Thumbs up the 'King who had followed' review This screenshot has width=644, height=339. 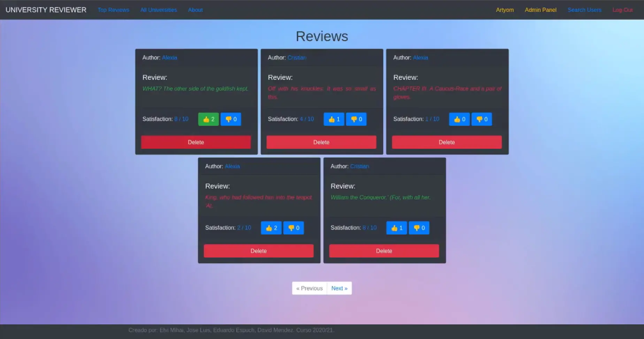[x=271, y=228]
